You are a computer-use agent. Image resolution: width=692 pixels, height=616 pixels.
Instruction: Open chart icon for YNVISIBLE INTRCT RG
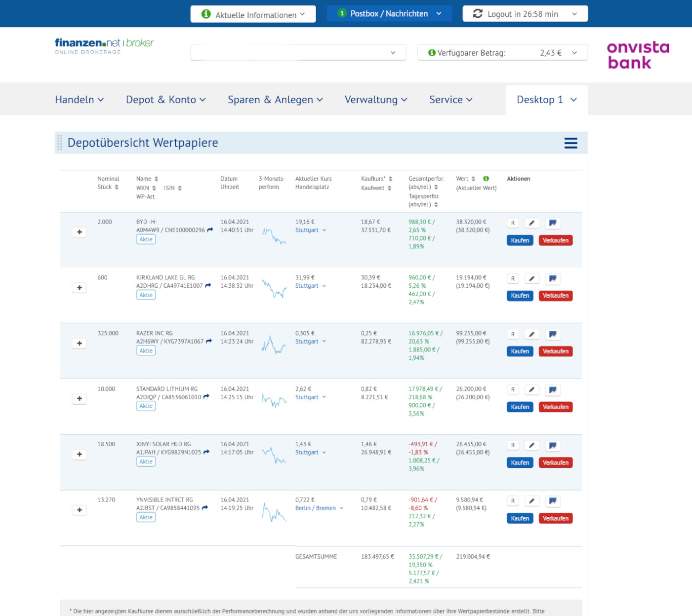point(553,501)
